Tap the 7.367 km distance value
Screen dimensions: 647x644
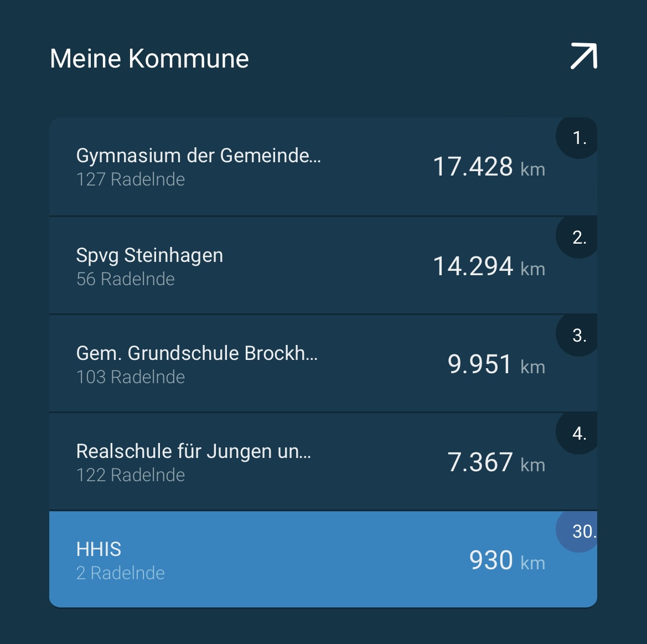(496, 462)
